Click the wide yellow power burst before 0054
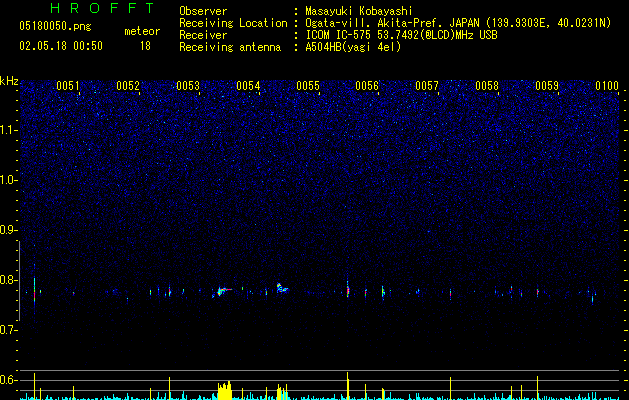The image size is (629, 400). (225, 390)
